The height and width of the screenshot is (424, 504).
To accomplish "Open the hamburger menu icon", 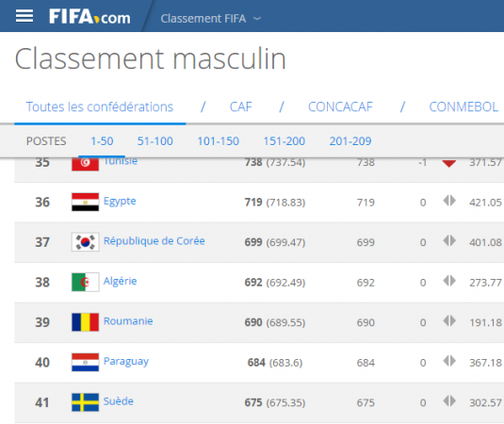I will (x=24, y=16).
